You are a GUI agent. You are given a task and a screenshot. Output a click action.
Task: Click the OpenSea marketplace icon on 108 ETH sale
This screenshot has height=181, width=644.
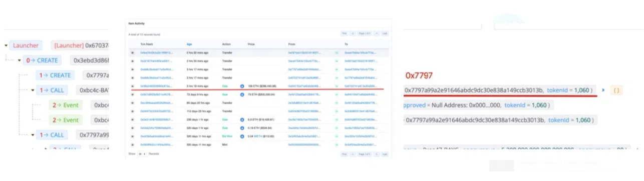[242, 86]
